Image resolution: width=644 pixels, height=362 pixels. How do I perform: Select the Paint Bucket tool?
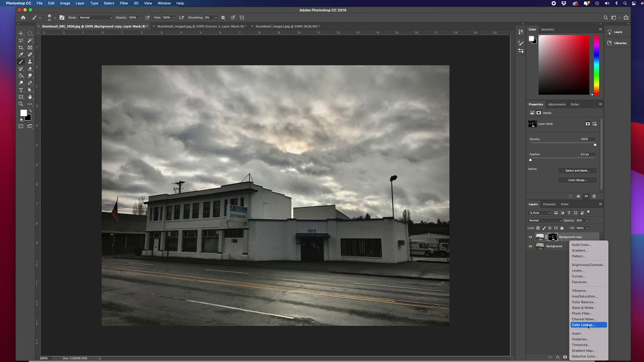pos(21,75)
